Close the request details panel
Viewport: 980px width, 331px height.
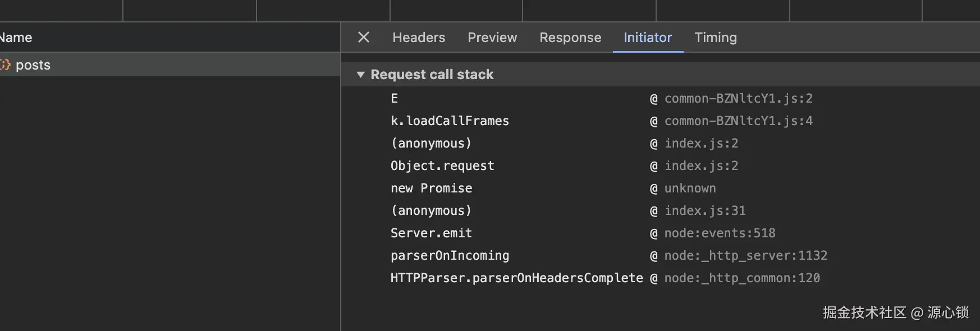pos(364,38)
